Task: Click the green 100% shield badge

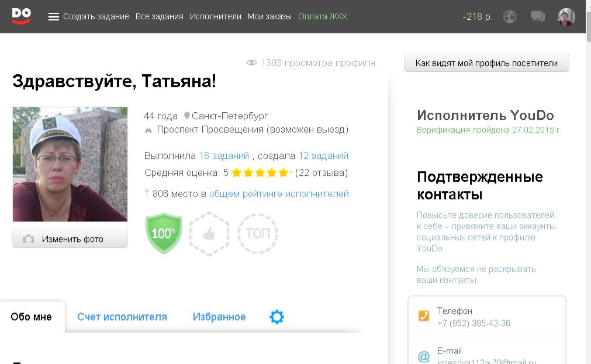Action: coord(164,233)
